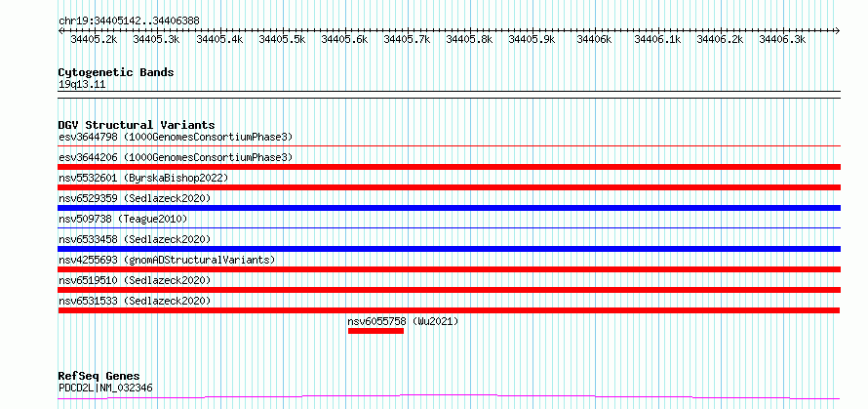Select the blue bar under nsv6529359

(450, 208)
